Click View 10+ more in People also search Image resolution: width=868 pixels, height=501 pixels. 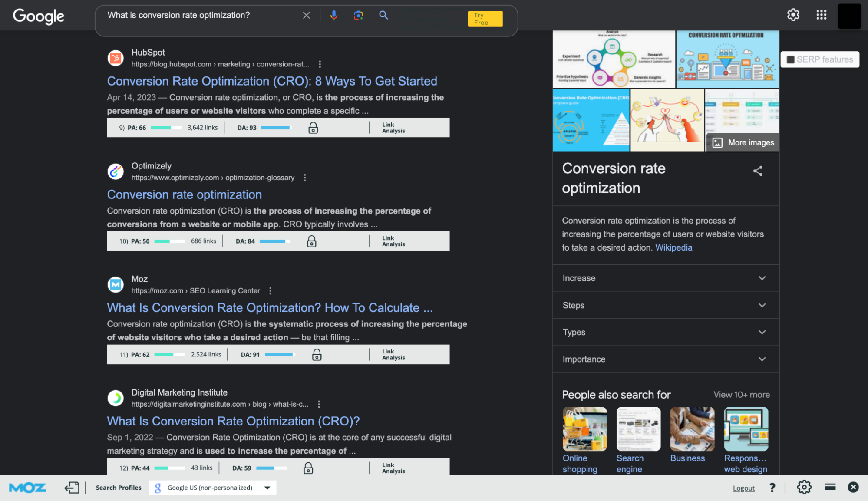coord(742,394)
